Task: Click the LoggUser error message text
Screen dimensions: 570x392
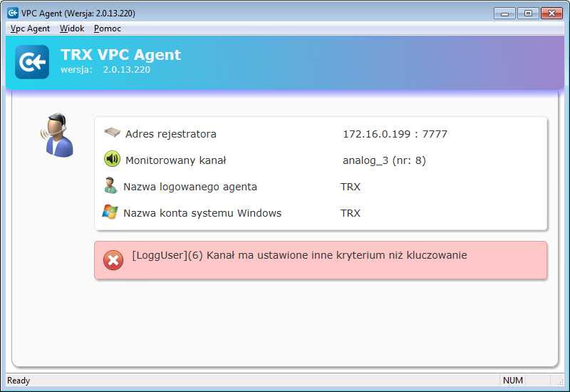Action: coord(299,255)
